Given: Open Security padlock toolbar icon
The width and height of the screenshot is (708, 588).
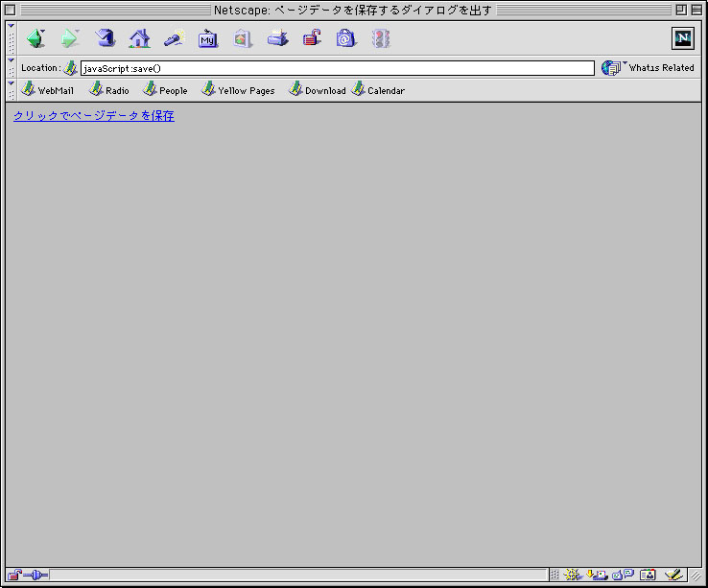Looking at the screenshot, I should 312,38.
